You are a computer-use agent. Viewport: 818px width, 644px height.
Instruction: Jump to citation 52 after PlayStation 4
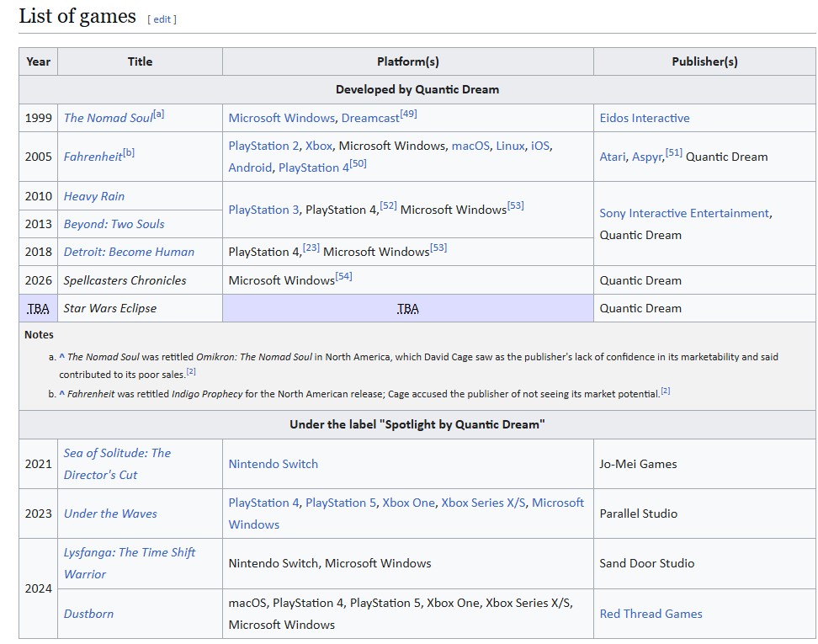[x=388, y=205]
